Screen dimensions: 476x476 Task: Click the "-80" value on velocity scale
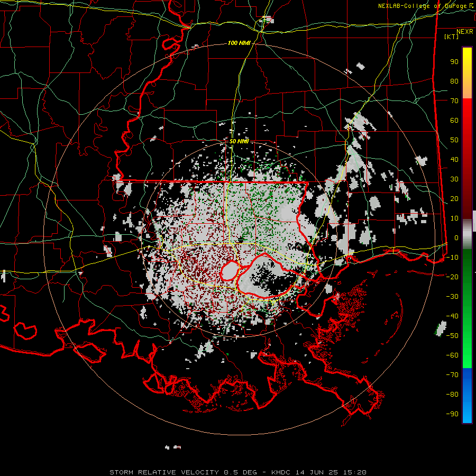(x=452, y=395)
